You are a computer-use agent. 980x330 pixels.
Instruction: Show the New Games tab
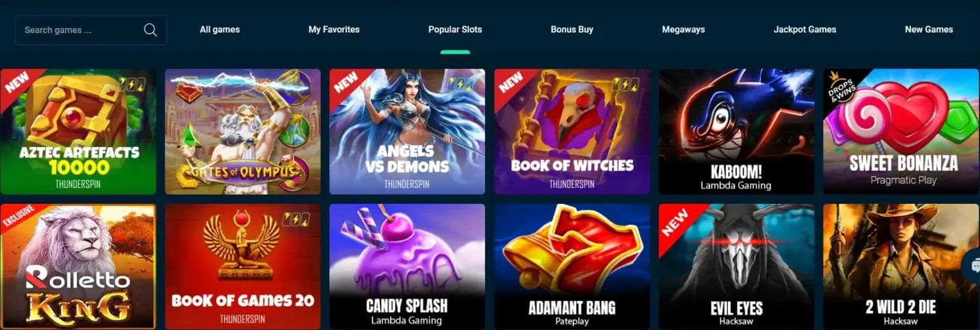point(928,29)
